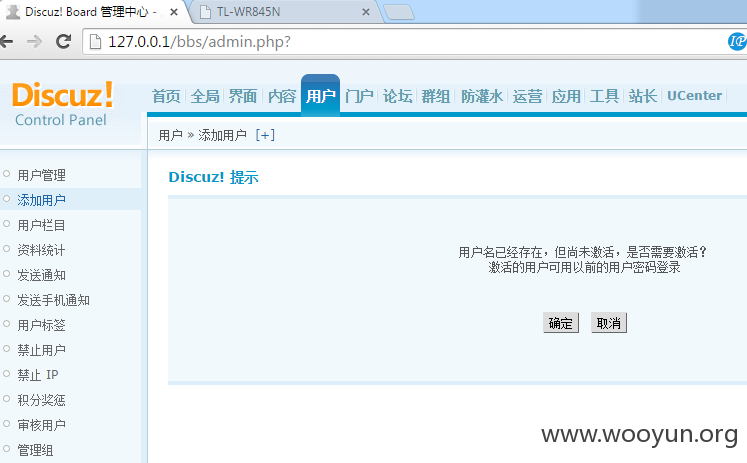The height and width of the screenshot is (463, 747).
Task: Open the 论坛 top menu
Action: (x=397, y=96)
